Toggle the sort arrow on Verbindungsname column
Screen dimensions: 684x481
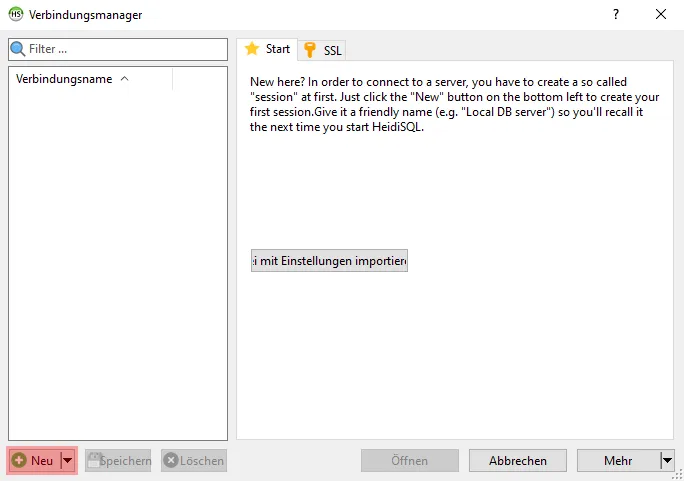[x=124, y=79]
